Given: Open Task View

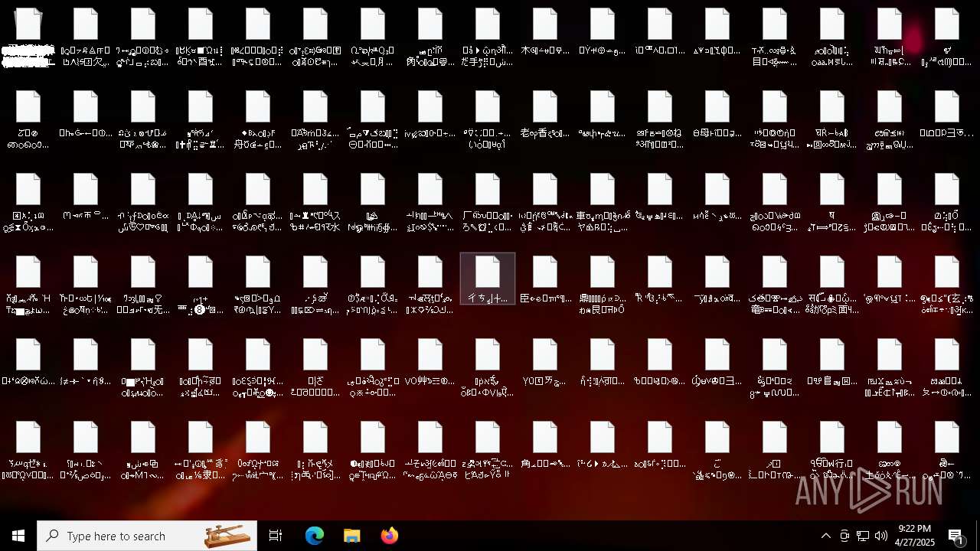Looking at the screenshot, I should pos(276,536).
